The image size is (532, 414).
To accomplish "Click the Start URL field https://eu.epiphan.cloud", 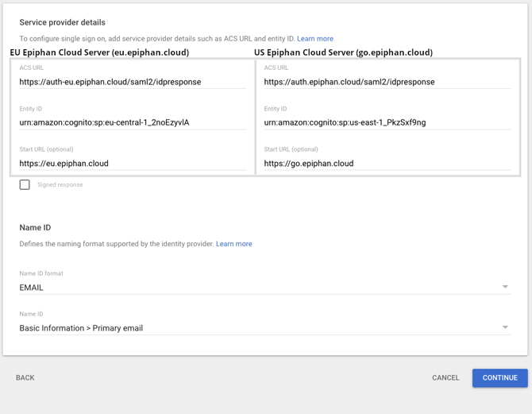I will 133,164.
